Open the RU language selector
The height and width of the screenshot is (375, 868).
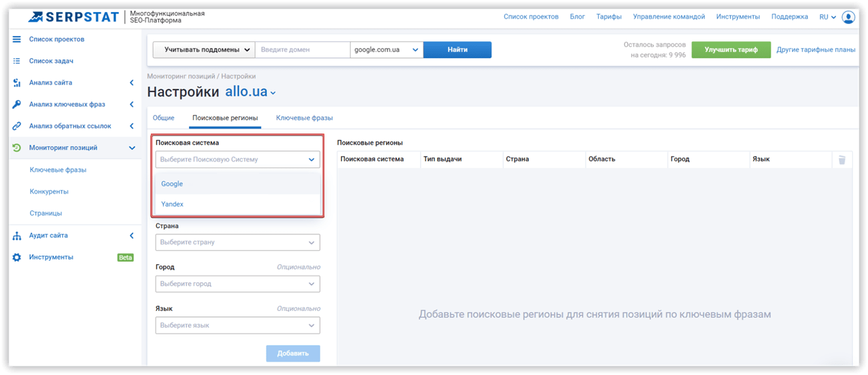coord(827,17)
